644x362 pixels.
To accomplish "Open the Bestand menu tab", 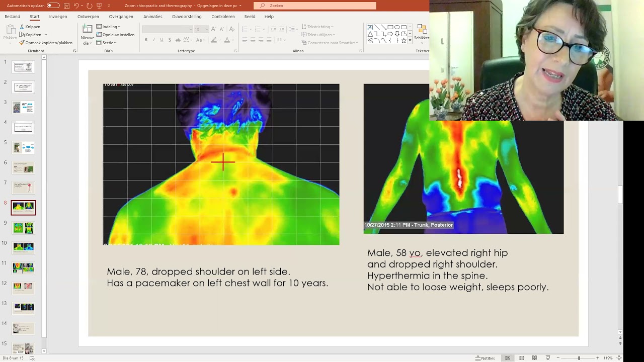I will (13, 17).
